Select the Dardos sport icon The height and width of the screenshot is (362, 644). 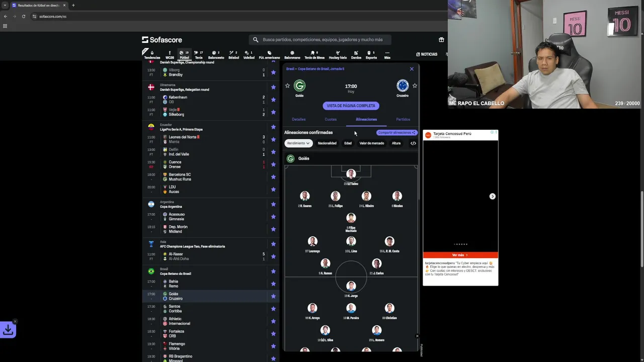point(356,55)
